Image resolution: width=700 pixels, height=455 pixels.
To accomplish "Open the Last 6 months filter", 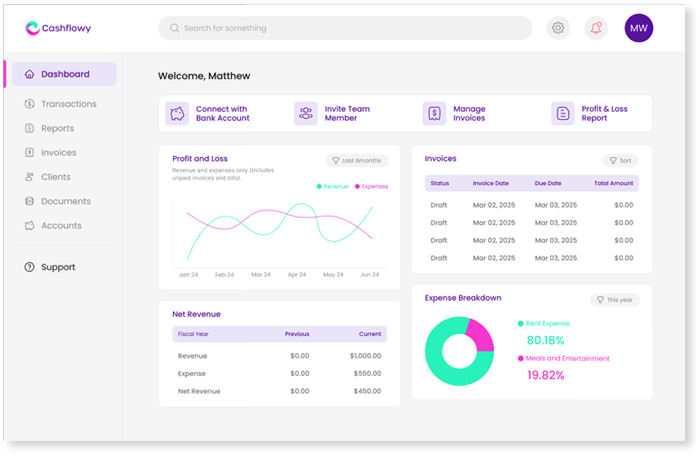I will 357,160.
